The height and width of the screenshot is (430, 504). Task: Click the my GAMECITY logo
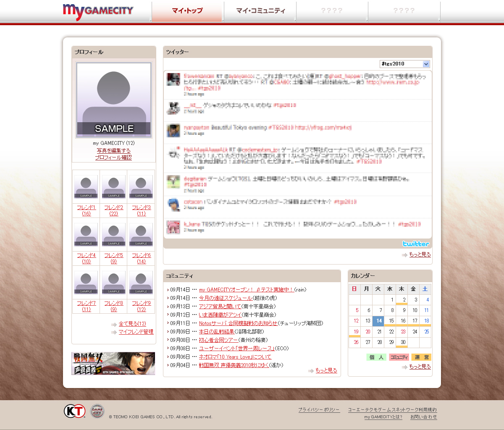(x=98, y=11)
